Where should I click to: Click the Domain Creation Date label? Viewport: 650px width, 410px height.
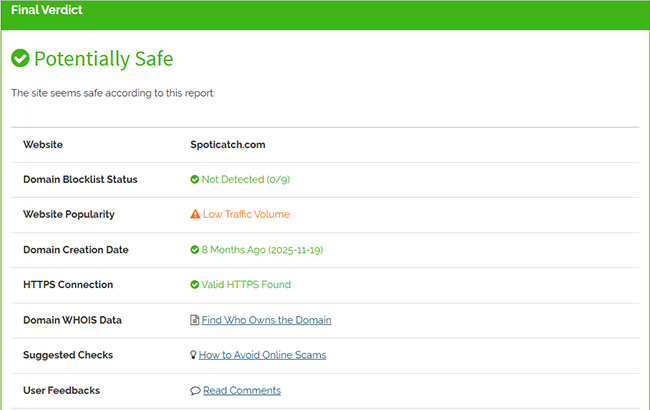tap(76, 250)
